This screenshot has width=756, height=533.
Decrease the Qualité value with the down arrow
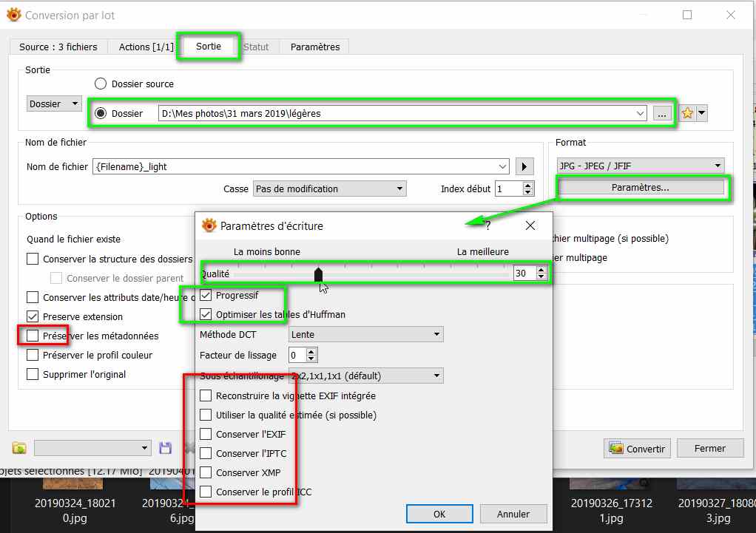coord(541,276)
